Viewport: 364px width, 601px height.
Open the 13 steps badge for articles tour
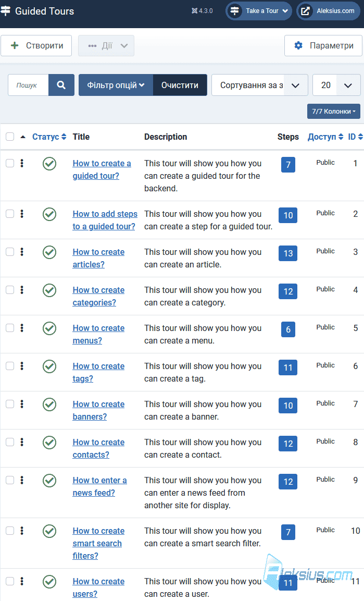coord(288,253)
